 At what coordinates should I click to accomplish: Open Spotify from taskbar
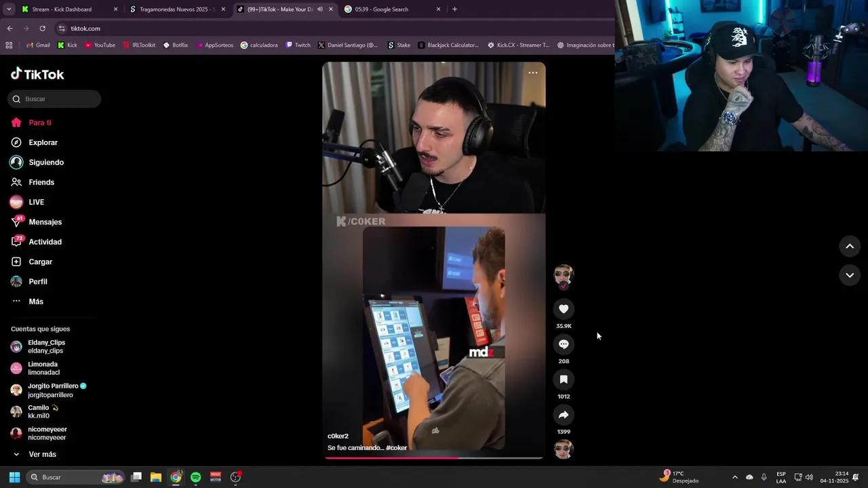pyautogui.click(x=196, y=477)
